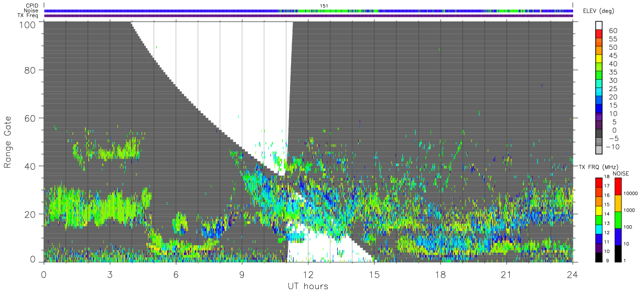Click the NOISE legend label 1
This screenshot has height=297, width=644.
[625, 260]
